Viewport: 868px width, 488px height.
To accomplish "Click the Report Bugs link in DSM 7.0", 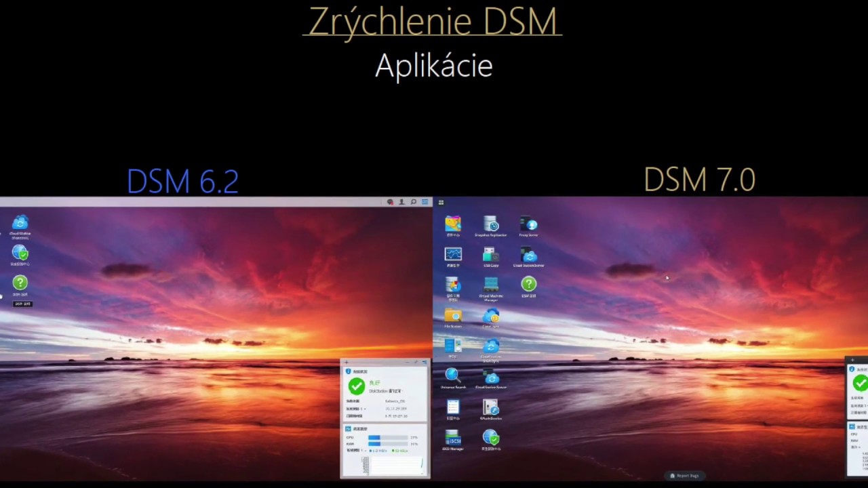I will tap(684, 476).
